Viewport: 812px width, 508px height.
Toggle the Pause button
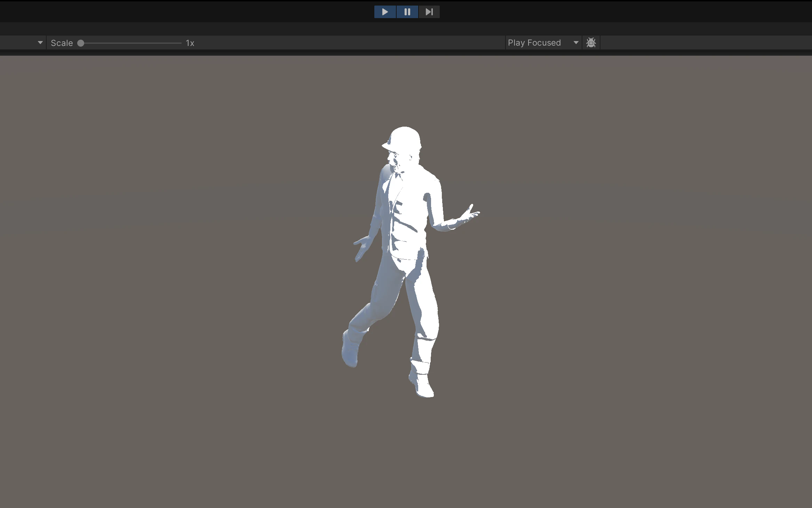[x=407, y=12]
